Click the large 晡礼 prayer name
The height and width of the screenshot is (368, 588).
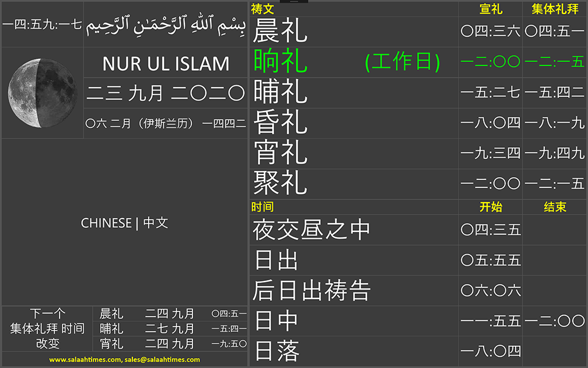click(280, 92)
